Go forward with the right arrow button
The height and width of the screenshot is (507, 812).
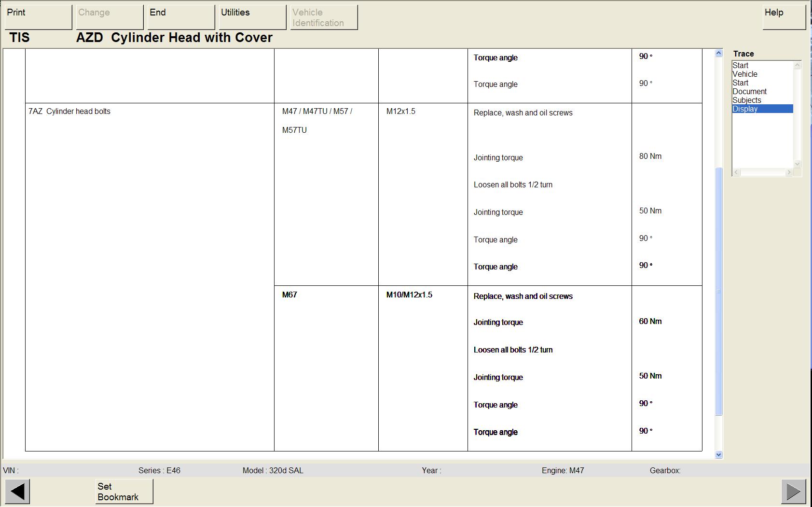click(x=794, y=492)
